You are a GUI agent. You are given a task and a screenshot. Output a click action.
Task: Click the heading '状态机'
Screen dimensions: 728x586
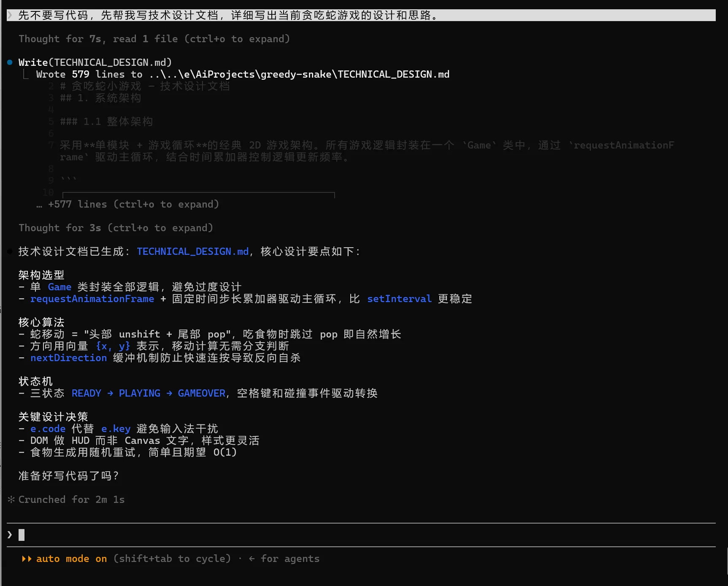(x=35, y=381)
